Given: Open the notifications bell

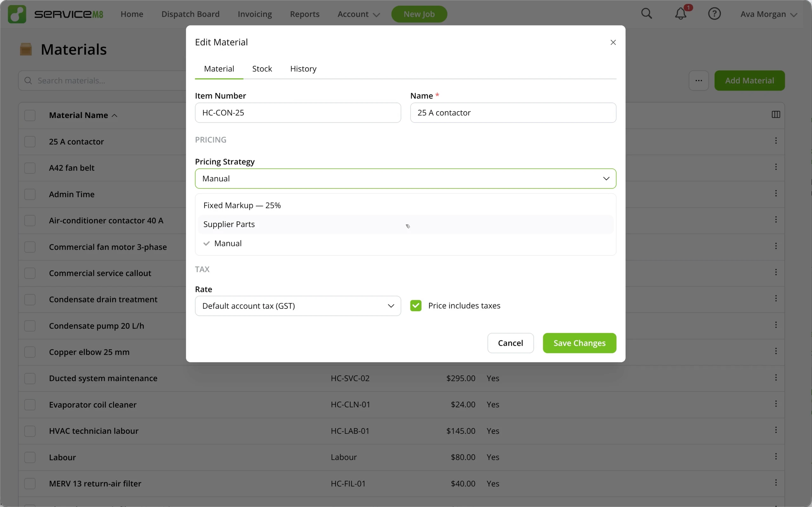Looking at the screenshot, I should click(x=681, y=14).
